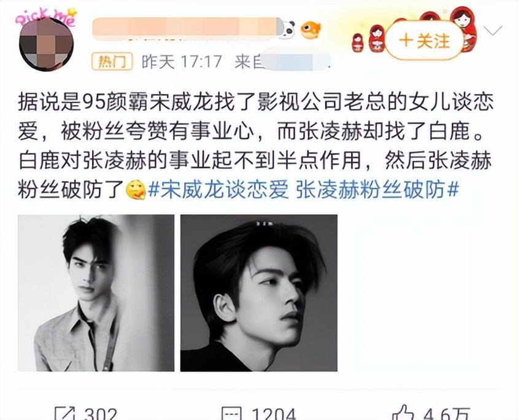The height and width of the screenshot is (420, 518).
Task: Click the orange 热门 tag
Action: tap(112, 61)
